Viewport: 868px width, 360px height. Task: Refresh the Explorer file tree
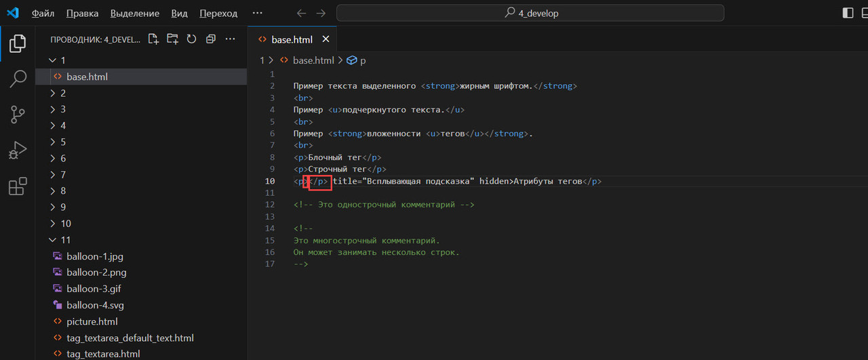pos(191,39)
